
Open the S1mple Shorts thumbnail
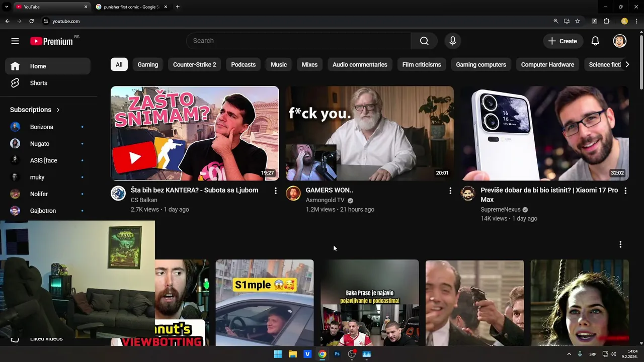[265, 303]
